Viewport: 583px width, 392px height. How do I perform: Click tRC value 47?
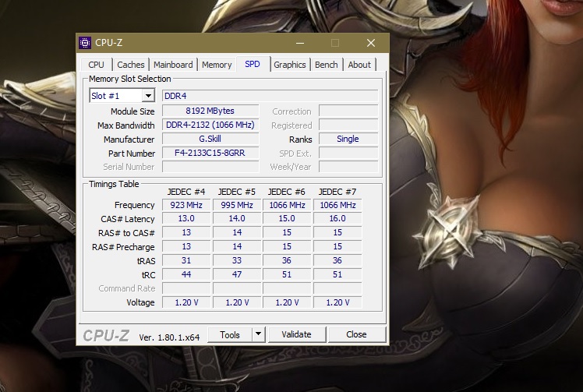tap(237, 274)
